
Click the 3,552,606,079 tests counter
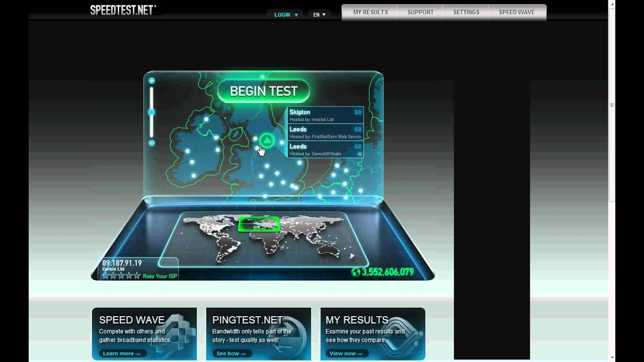(x=387, y=272)
